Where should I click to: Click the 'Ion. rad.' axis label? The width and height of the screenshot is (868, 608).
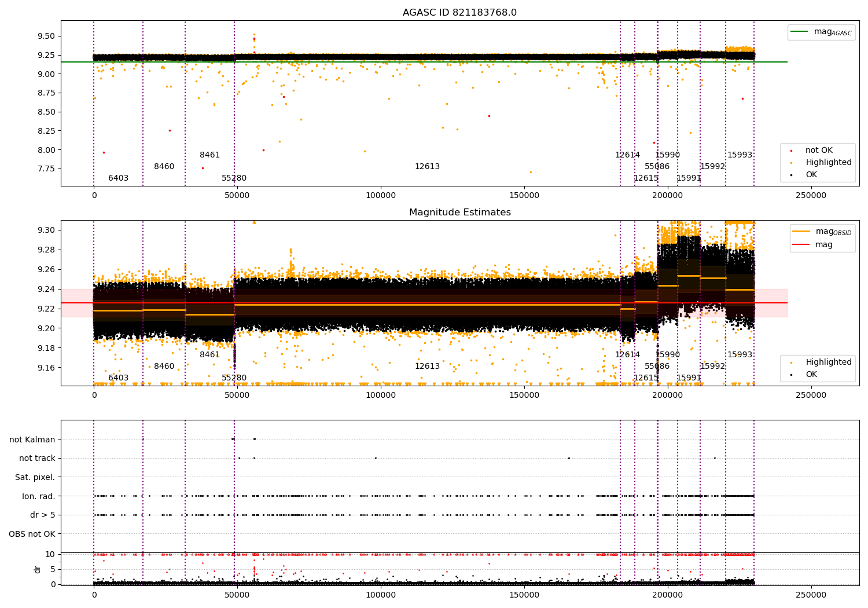[39, 496]
